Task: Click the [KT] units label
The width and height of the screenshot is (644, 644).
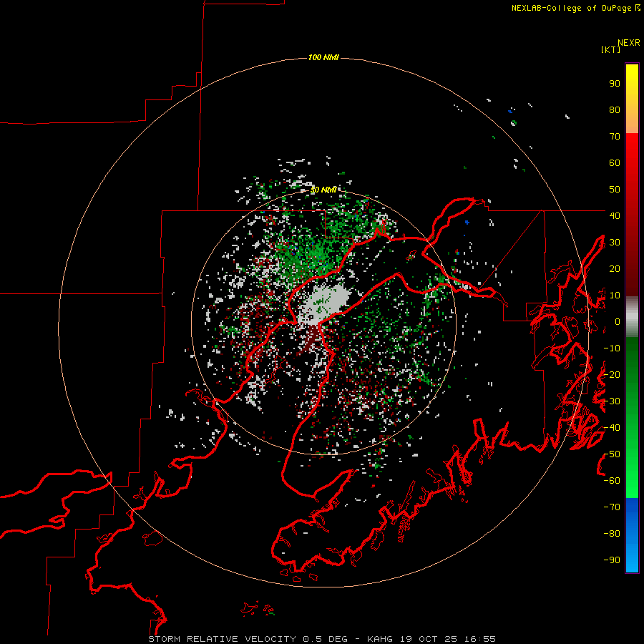Action: point(611,49)
